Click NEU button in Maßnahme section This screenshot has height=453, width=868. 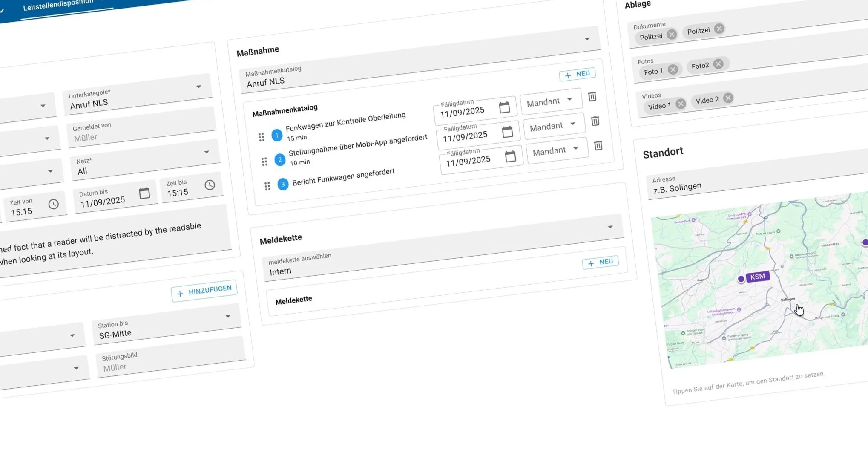(577, 75)
